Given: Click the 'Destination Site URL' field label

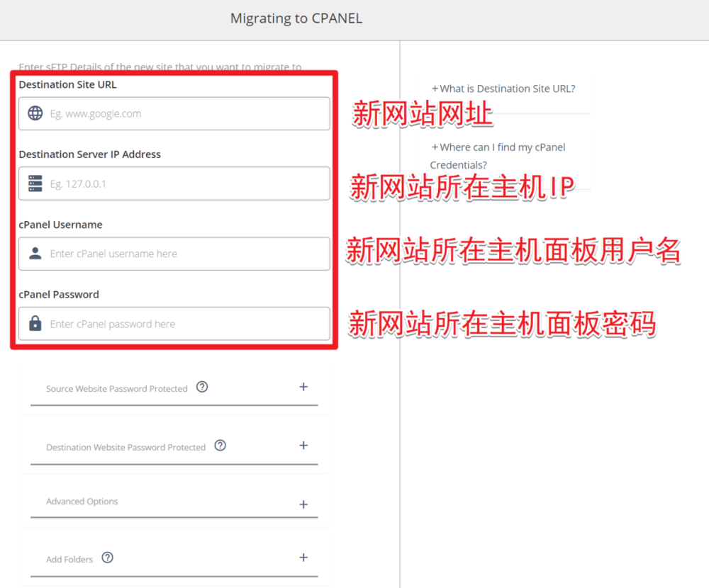Looking at the screenshot, I should (68, 84).
